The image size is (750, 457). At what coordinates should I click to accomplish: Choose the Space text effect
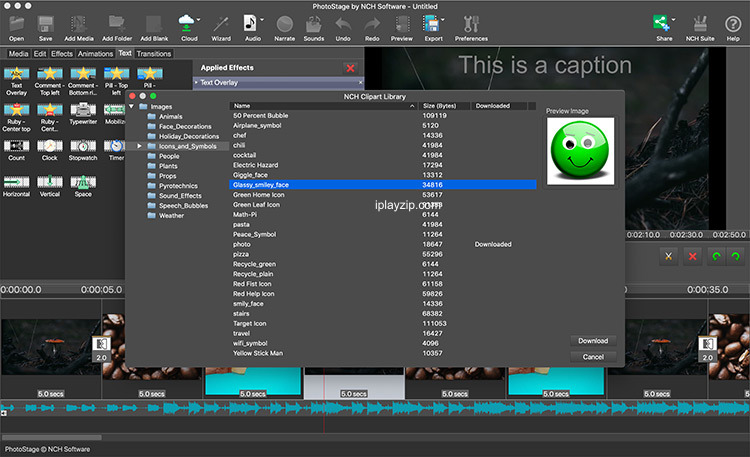click(83, 187)
